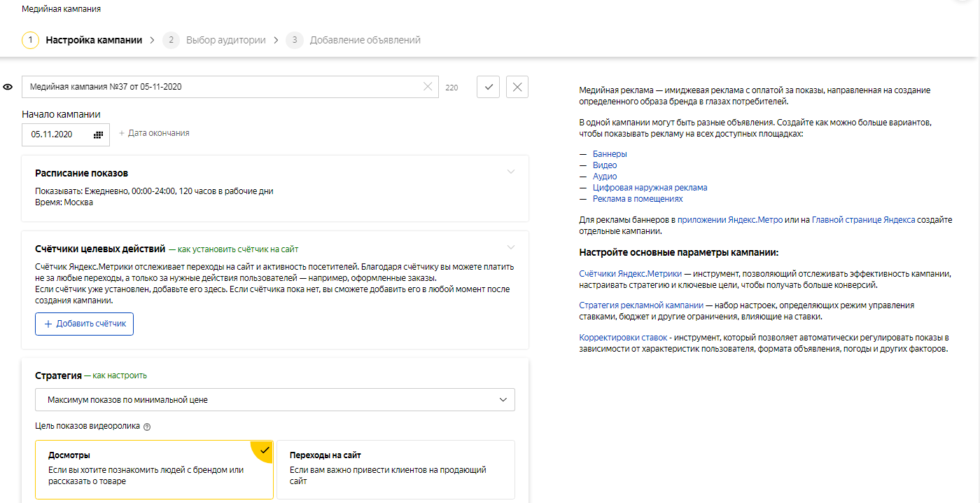Add an end date via 'Дата окончания'
This screenshot has height=503, width=980.
[x=154, y=133]
